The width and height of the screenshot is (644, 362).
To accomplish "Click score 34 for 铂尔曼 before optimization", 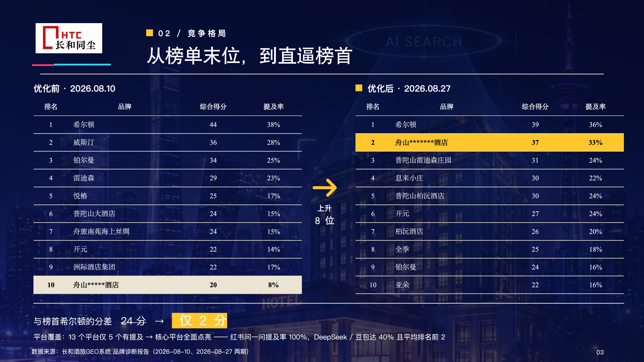I will [x=213, y=160].
